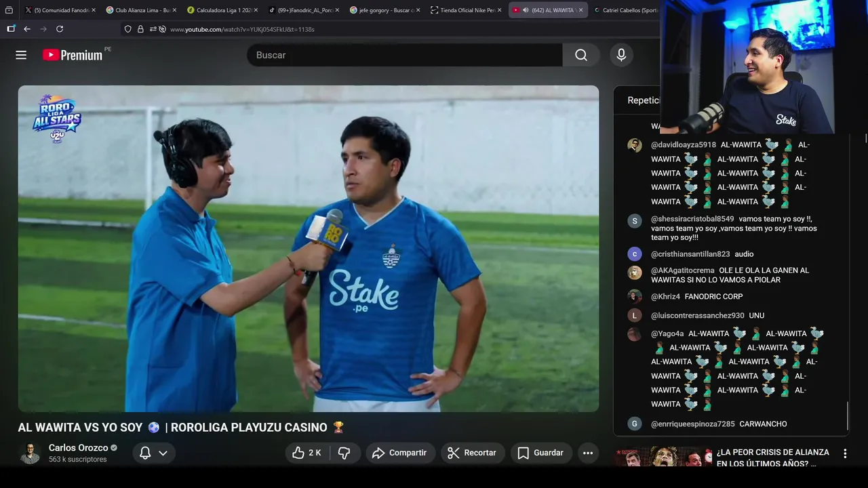The image size is (868, 488).
Task: Open more actions three-dot menu
Action: coord(588,453)
